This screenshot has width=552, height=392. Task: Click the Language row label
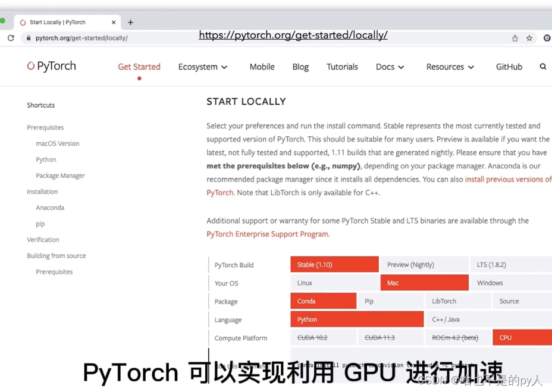228,320
